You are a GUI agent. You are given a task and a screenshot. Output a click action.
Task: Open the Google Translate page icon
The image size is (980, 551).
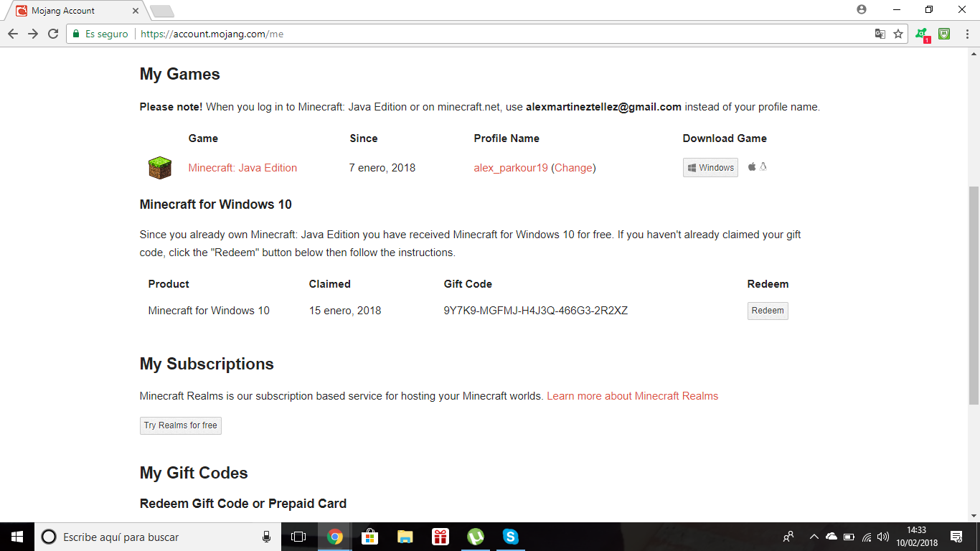pos(880,34)
